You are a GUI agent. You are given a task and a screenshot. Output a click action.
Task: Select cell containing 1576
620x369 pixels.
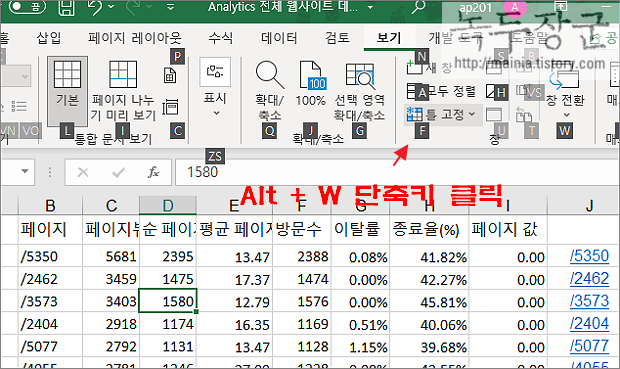(x=302, y=302)
